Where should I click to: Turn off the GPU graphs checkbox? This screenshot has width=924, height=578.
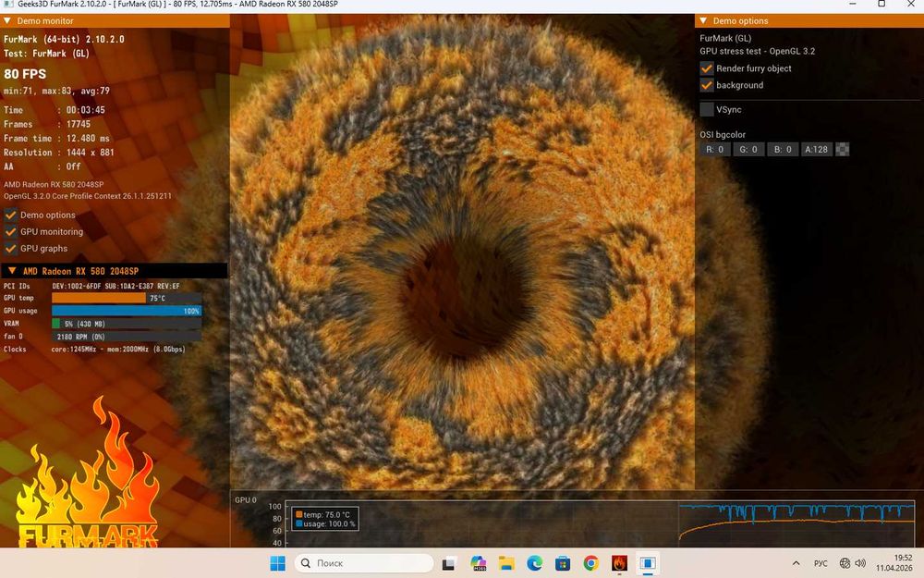(11, 248)
